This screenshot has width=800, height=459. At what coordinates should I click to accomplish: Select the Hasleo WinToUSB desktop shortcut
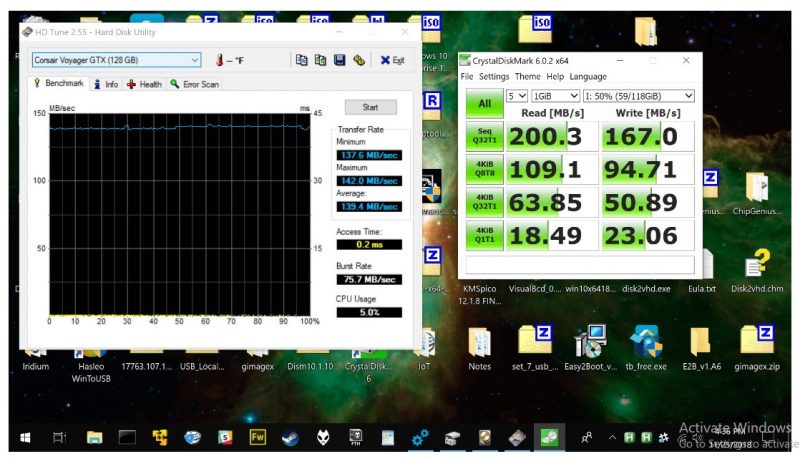point(91,367)
